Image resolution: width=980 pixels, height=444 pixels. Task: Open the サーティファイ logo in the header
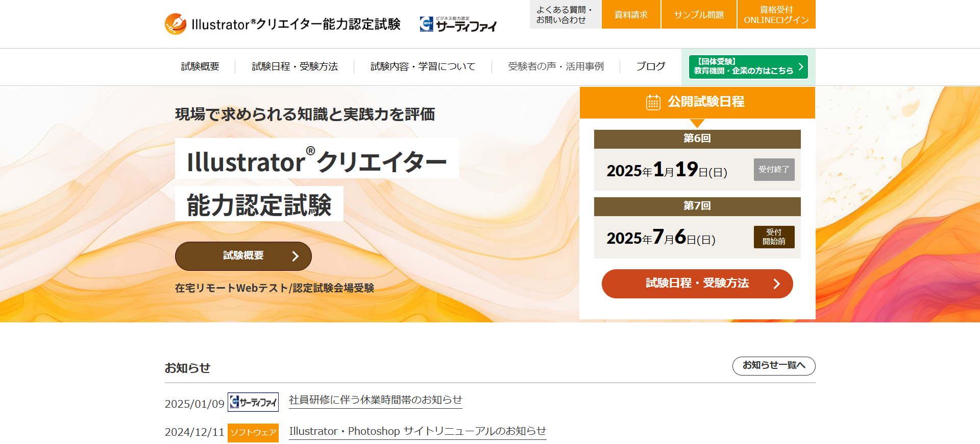tap(458, 24)
